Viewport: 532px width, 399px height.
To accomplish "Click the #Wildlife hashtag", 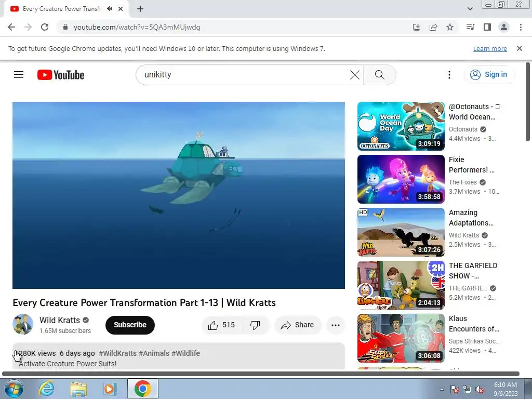I will pyautogui.click(x=185, y=353).
